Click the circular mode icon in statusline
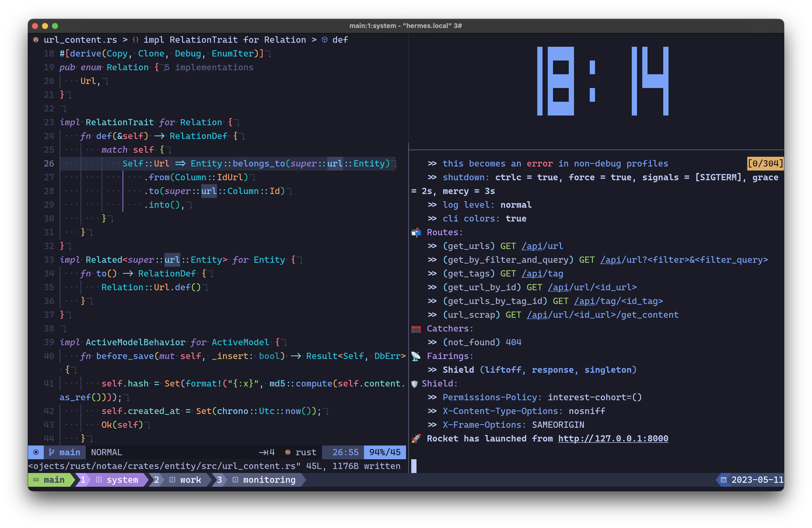The height and width of the screenshot is (528, 812). pyautogui.click(x=36, y=452)
